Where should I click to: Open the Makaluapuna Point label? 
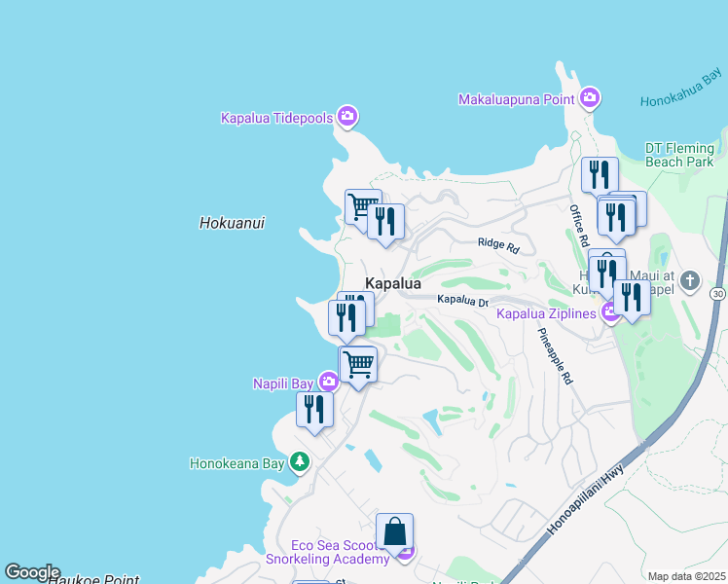coord(517,99)
